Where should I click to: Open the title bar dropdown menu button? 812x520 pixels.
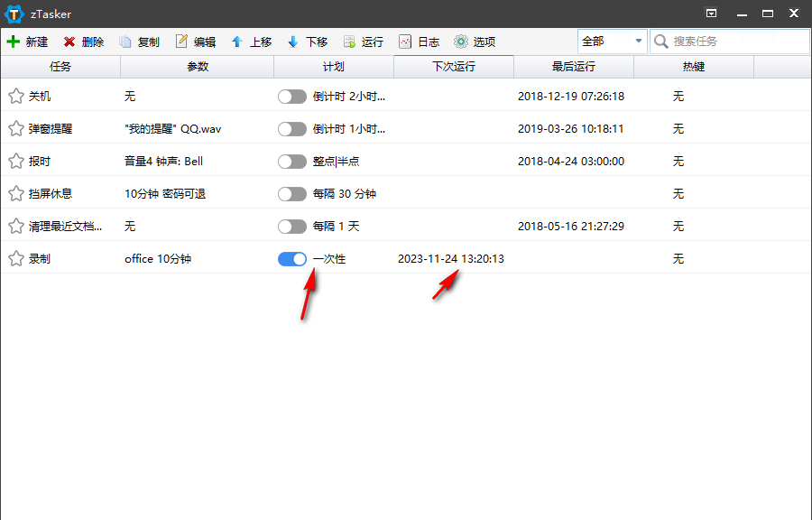coord(712,14)
